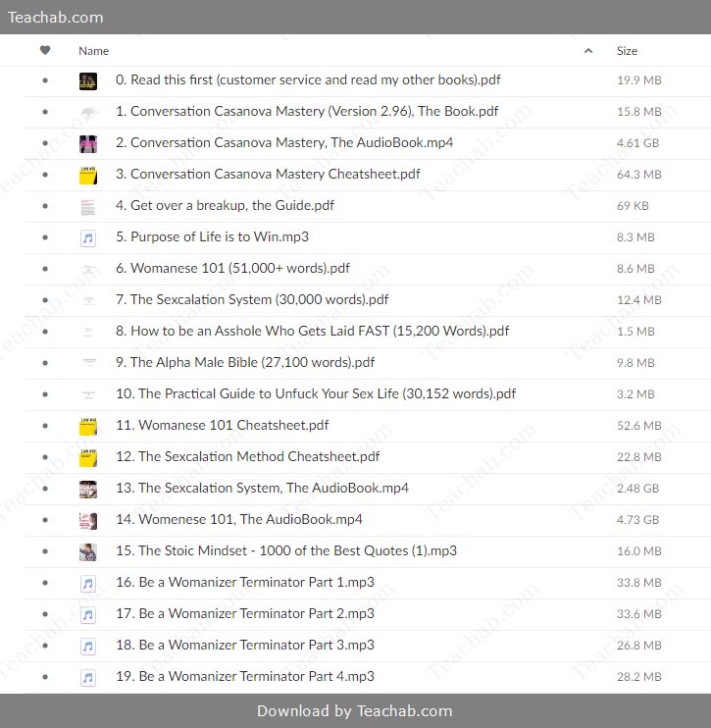Click the 2.48 GB size value
The height and width of the screenshot is (728, 711).
tap(637, 489)
